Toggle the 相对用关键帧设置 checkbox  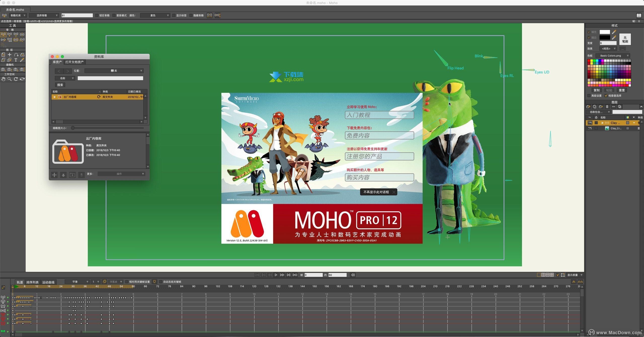127,282
